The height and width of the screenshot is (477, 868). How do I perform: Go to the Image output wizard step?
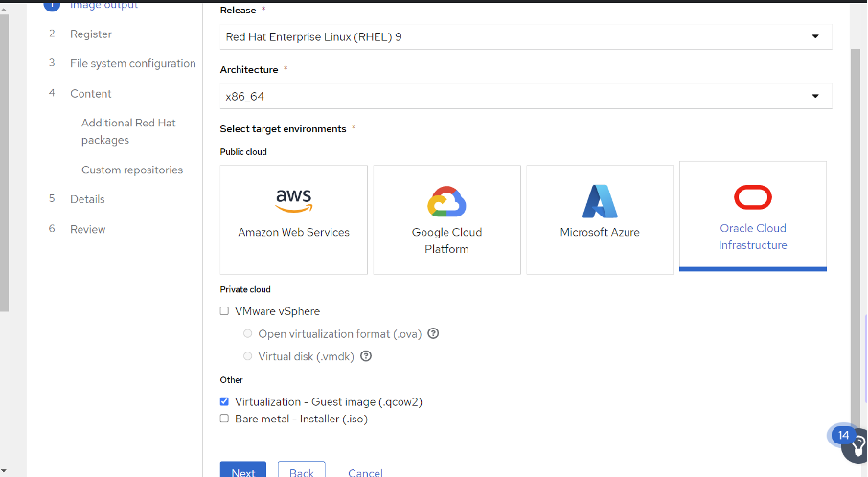pyautogui.click(x=103, y=5)
